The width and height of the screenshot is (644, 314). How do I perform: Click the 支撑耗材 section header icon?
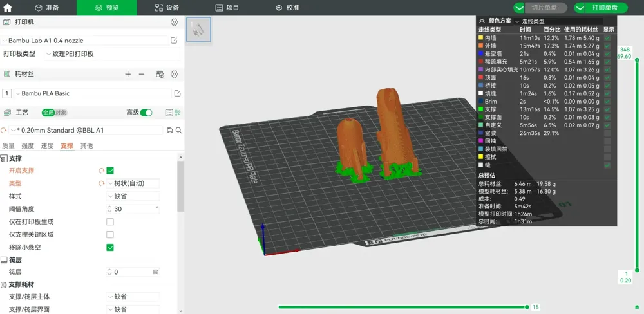click(4, 284)
